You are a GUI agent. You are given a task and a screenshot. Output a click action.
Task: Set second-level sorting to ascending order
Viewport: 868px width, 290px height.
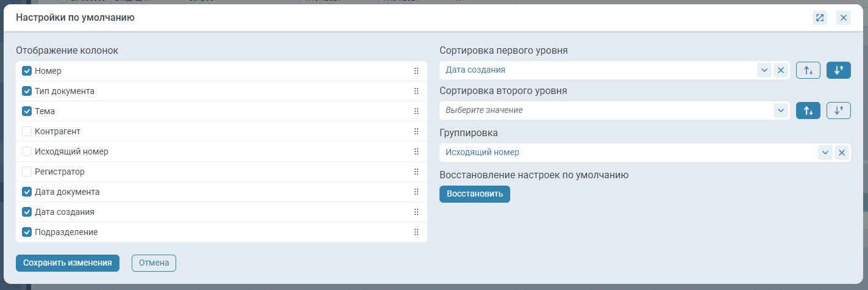(x=808, y=111)
